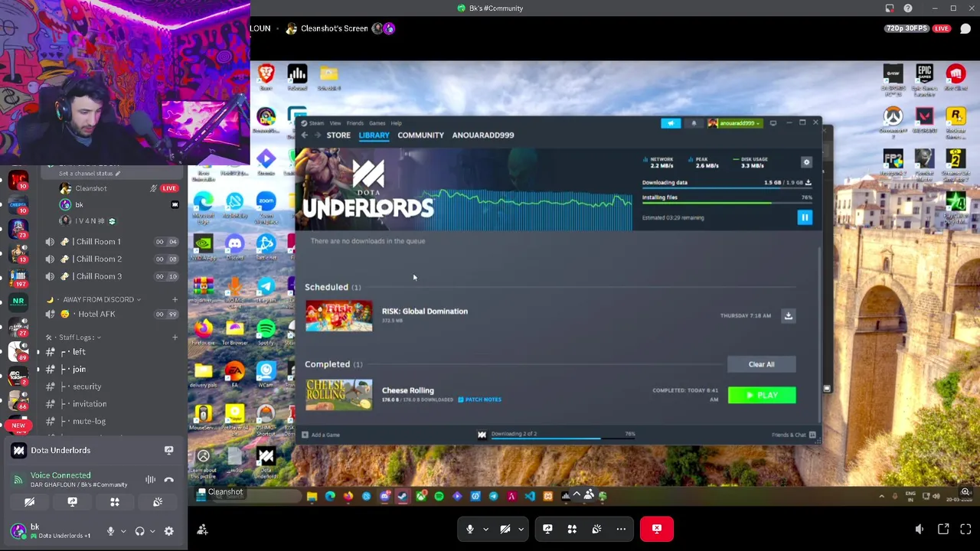The image size is (980, 551).
Task: Open the mute-log text channel
Action: (111, 422)
